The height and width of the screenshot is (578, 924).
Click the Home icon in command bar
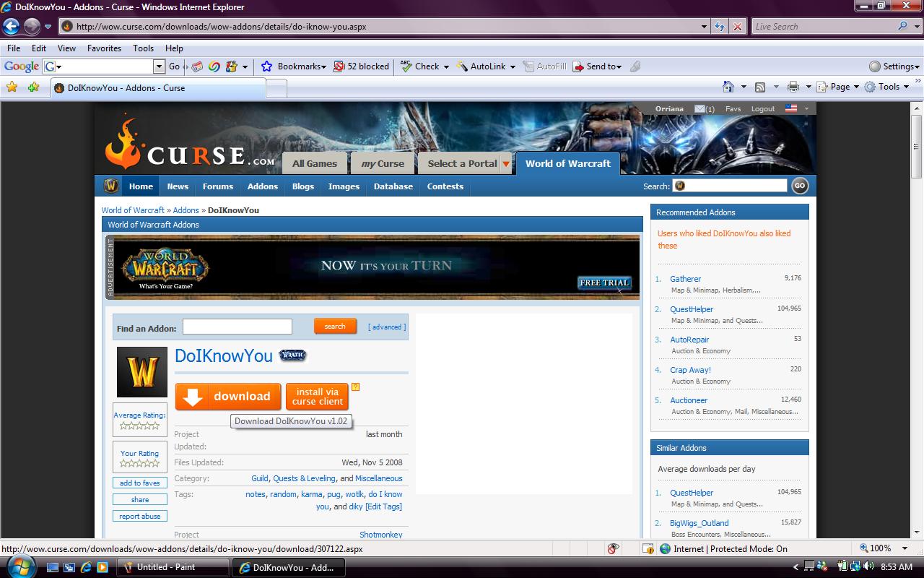728,87
